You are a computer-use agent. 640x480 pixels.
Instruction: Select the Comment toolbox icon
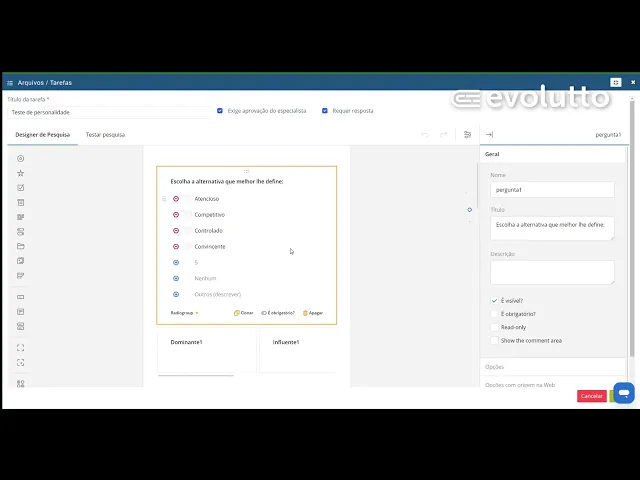[x=20, y=312]
